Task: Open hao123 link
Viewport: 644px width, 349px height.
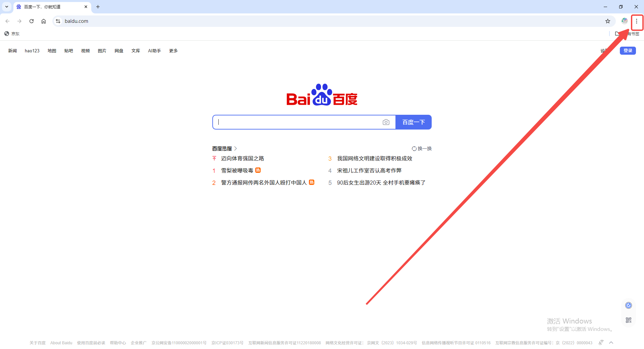Action: [32, 51]
